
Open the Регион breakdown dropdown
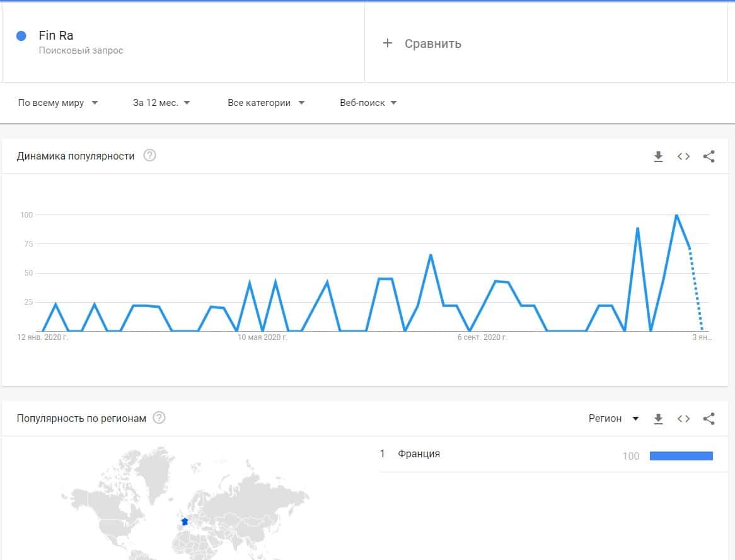click(613, 418)
